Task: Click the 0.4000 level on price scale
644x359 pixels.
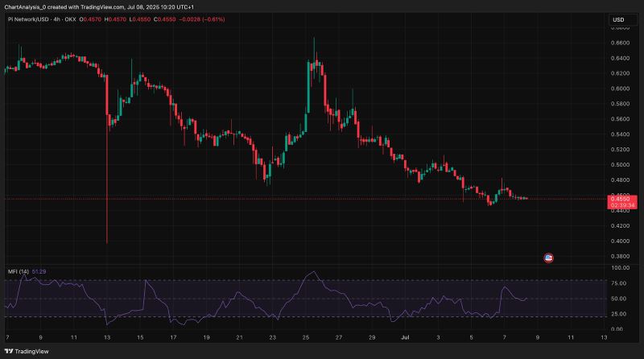Action: (x=621, y=241)
